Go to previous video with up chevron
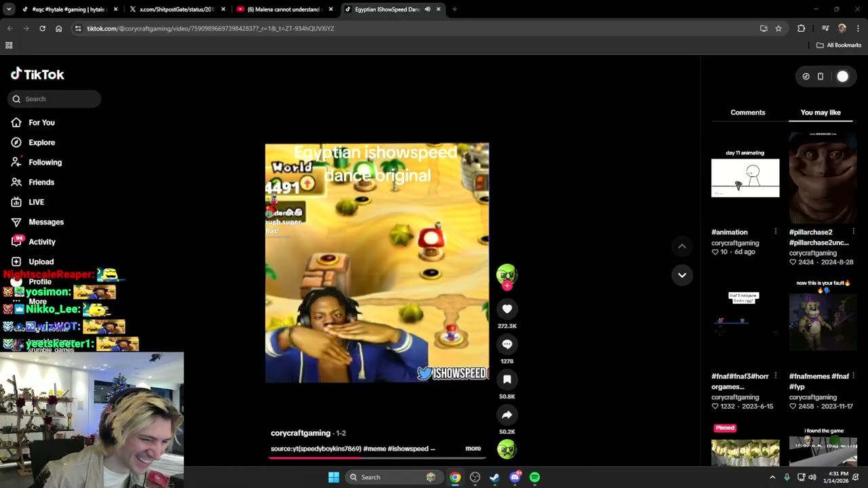 point(682,246)
